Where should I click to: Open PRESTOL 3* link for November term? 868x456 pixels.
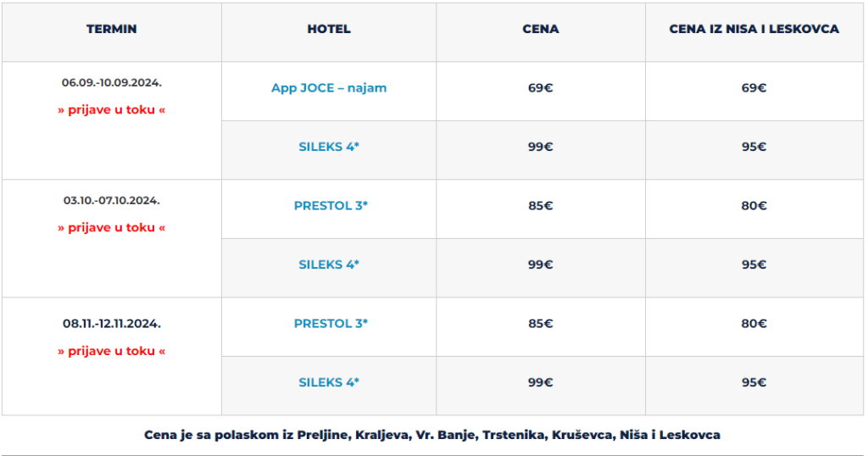pos(331,324)
